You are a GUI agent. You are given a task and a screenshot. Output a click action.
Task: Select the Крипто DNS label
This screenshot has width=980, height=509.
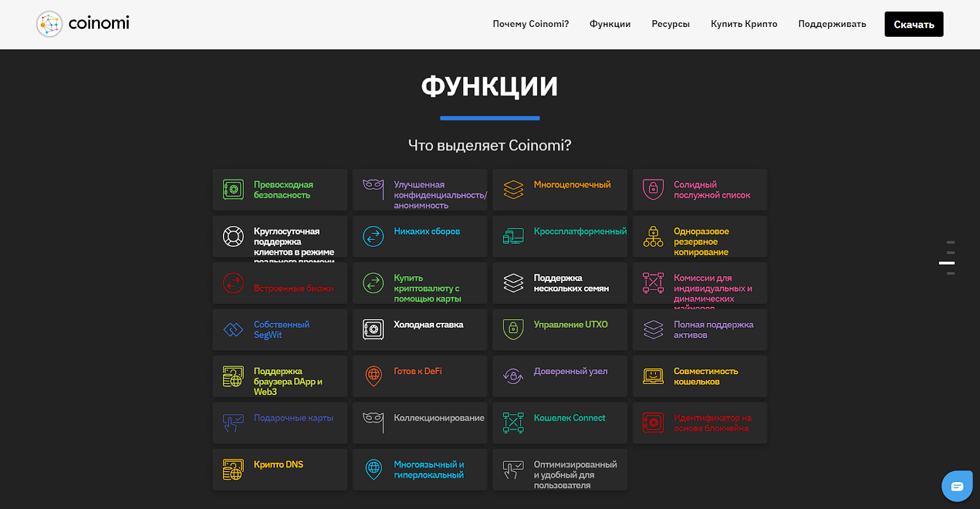coord(279,464)
